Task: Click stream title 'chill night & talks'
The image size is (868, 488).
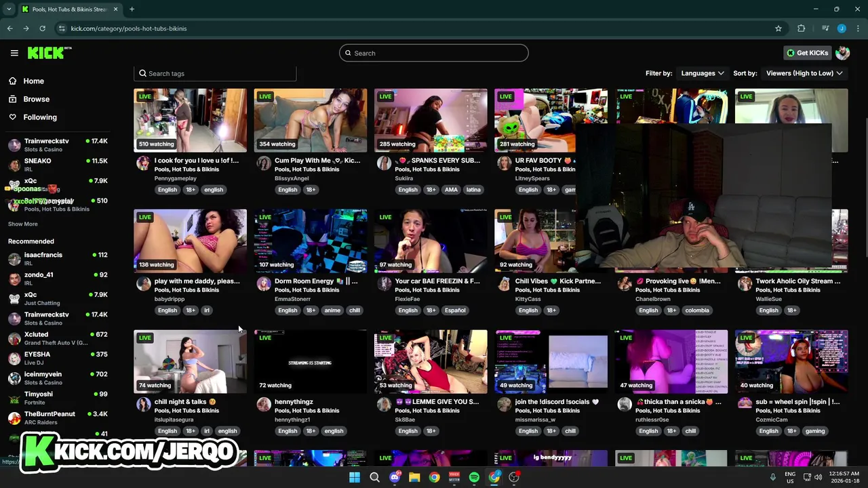Action: pyautogui.click(x=185, y=402)
